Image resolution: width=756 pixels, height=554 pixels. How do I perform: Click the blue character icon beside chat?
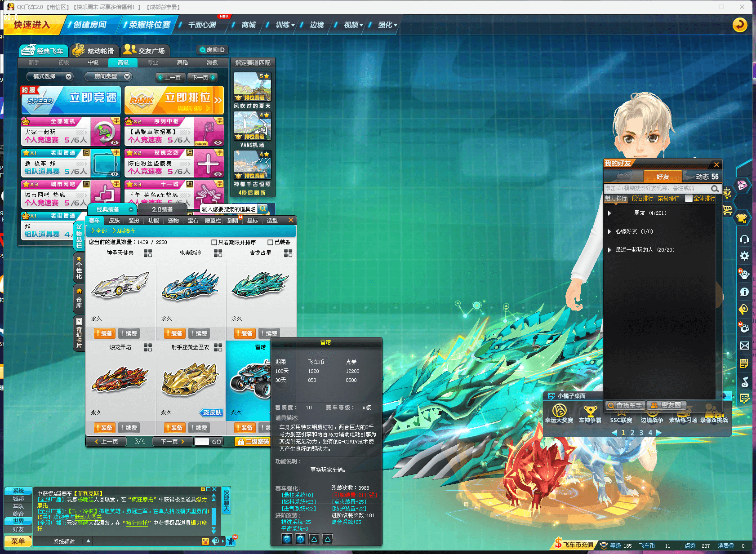click(x=231, y=541)
